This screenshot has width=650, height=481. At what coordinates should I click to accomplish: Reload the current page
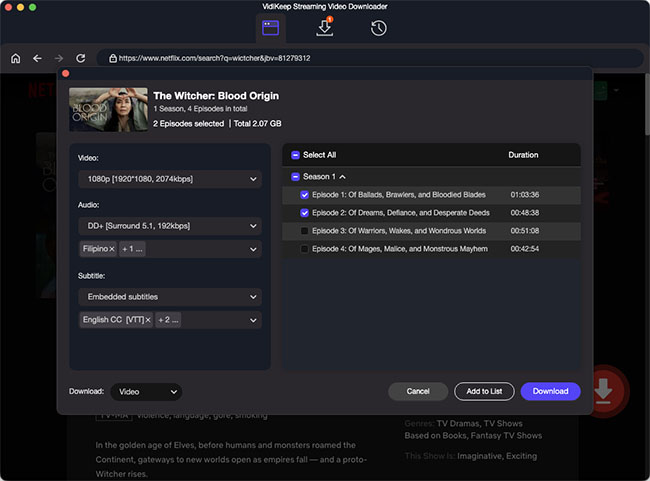click(81, 58)
